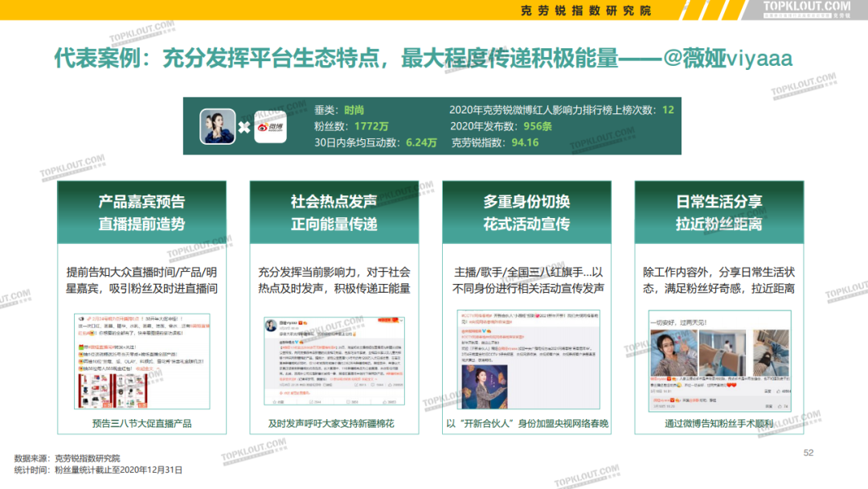
Task: Click the cross symbol between avatar and Weibo
Action: pyautogui.click(x=244, y=127)
